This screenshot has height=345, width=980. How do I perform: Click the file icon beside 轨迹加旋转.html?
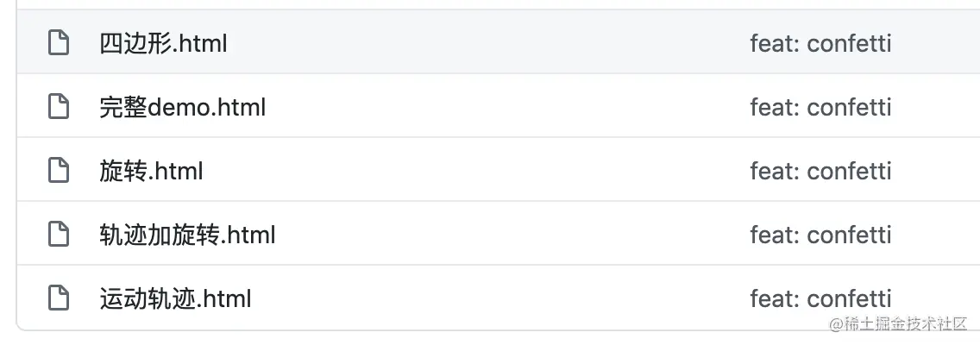click(x=59, y=235)
